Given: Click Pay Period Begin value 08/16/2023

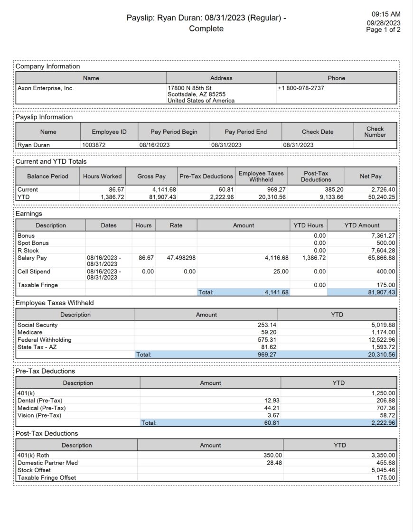Looking at the screenshot, I should pos(154,145).
